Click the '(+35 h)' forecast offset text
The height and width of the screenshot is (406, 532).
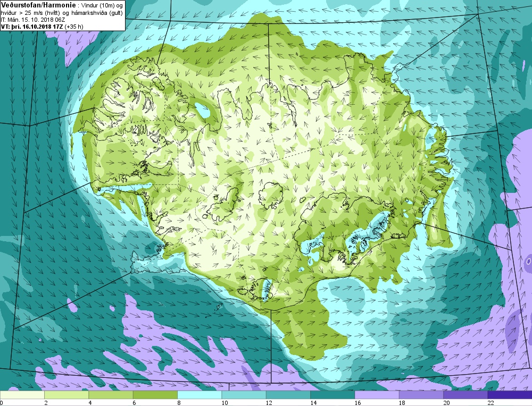point(73,27)
